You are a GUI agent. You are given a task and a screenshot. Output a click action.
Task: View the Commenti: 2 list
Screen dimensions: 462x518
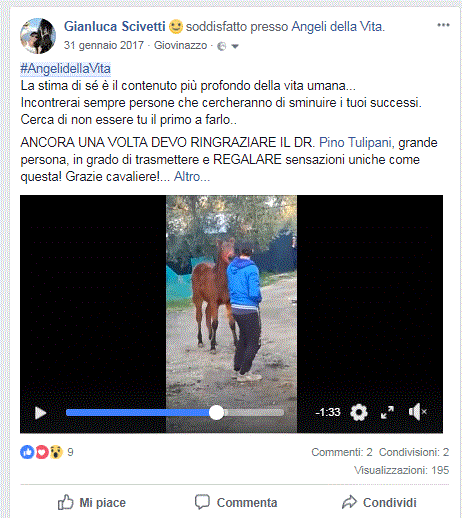tap(342, 452)
